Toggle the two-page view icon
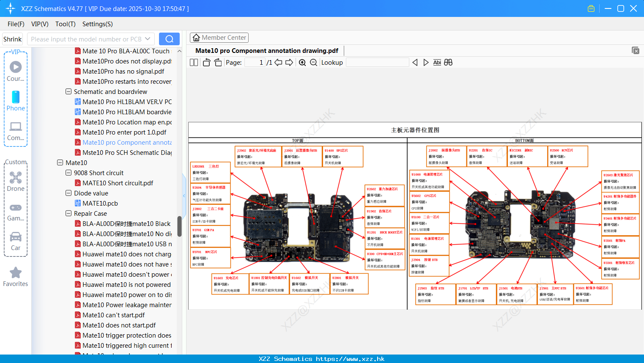This screenshot has height=363, width=644. click(x=194, y=63)
